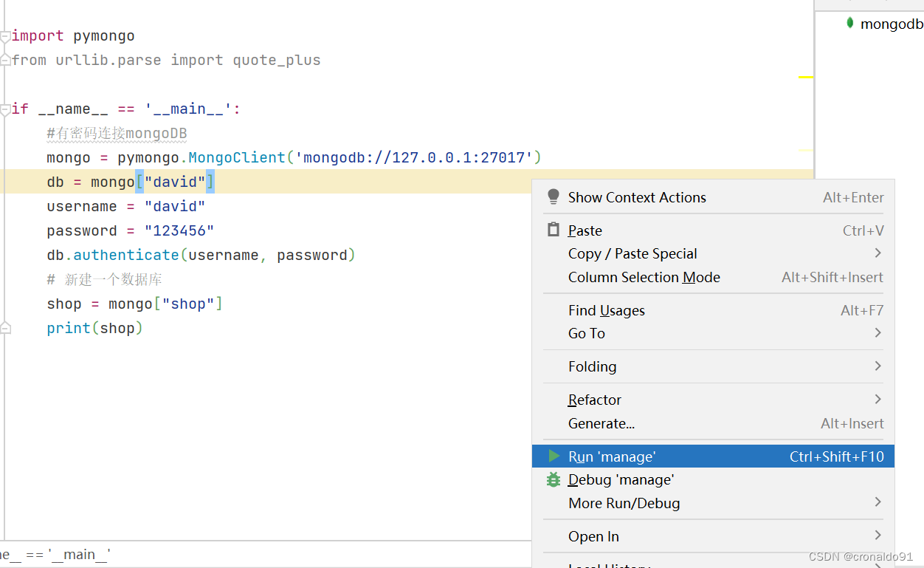The image size is (924, 568).
Task: Expand the Go To submenu arrow
Action: [x=878, y=333]
